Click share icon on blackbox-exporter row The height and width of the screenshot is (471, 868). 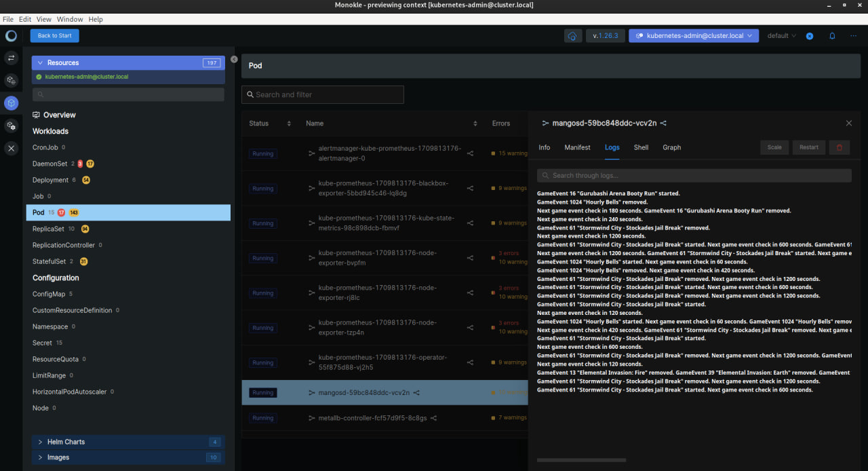point(470,189)
